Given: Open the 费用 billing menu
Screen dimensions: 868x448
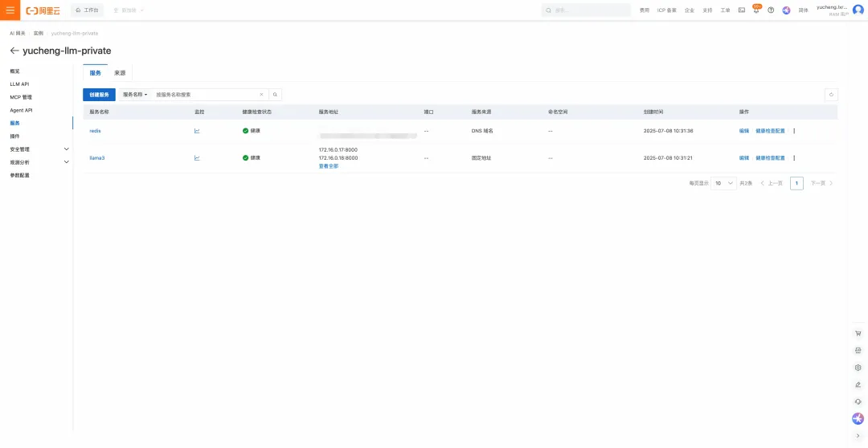Looking at the screenshot, I should (645, 10).
